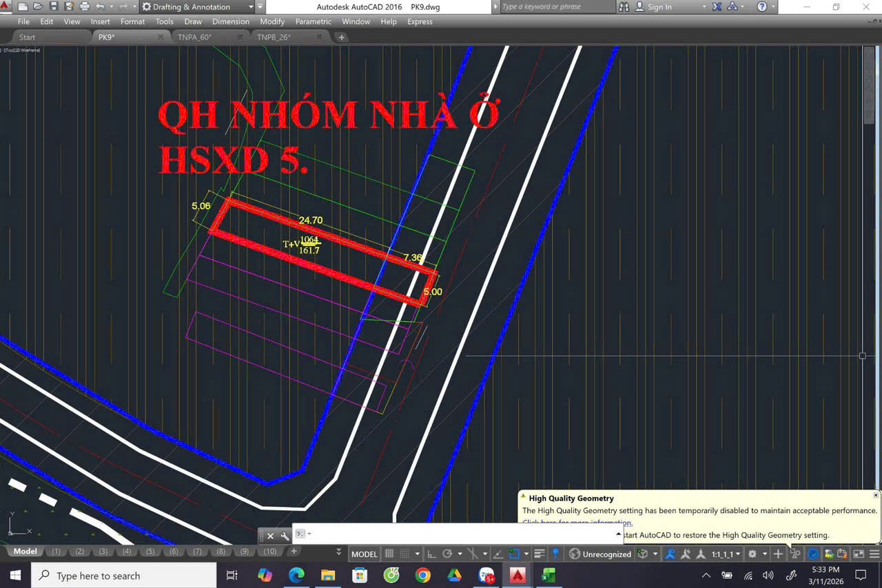Open the Dimension menu
Viewport: 882px width, 588px height.
(230, 21)
